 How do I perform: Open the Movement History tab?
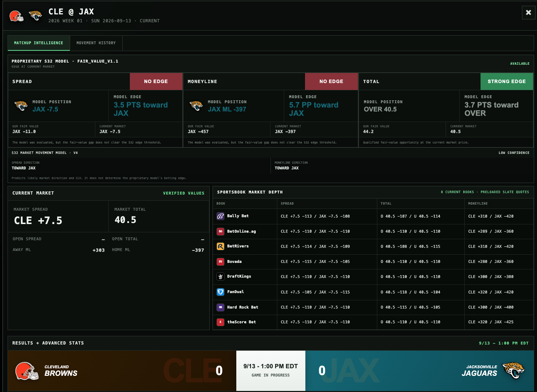(96, 43)
